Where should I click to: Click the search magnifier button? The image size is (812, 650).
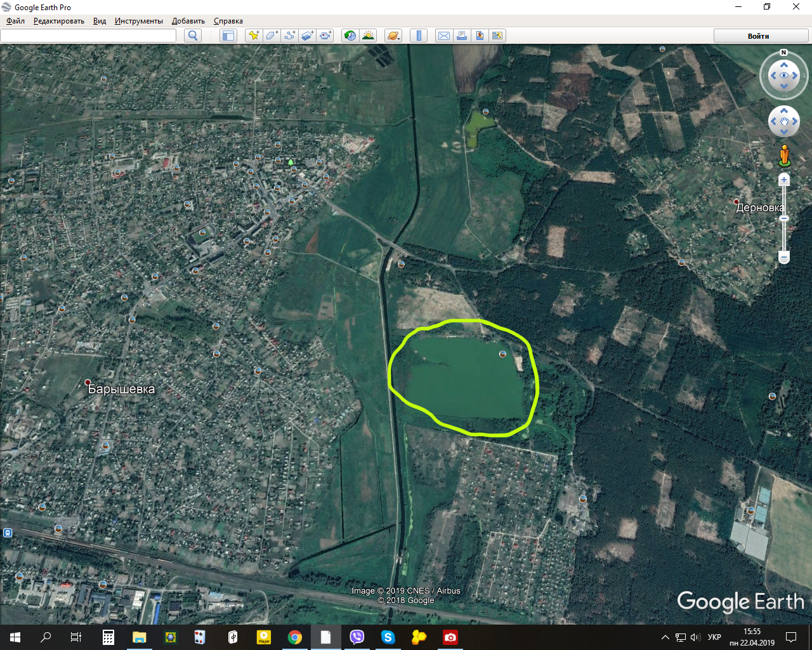(193, 36)
